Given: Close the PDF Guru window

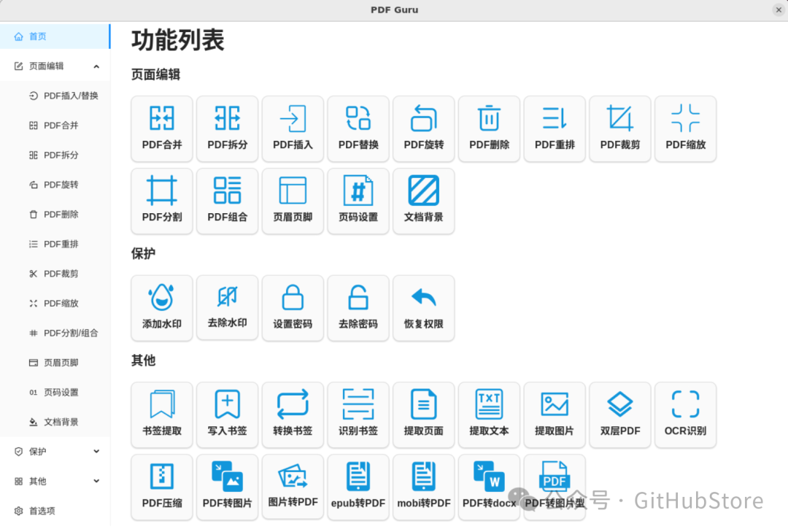Looking at the screenshot, I should tap(779, 9).
